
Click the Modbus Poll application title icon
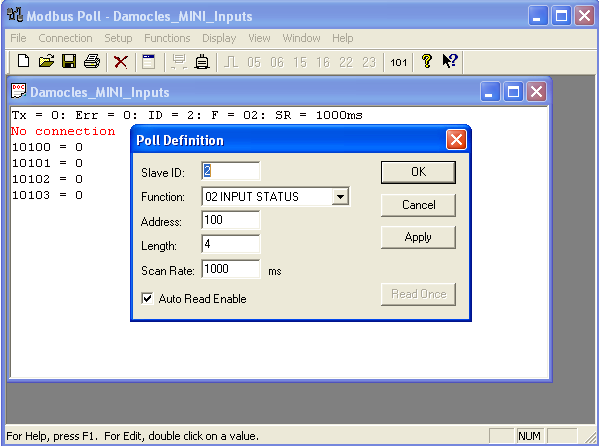coord(15,15)
